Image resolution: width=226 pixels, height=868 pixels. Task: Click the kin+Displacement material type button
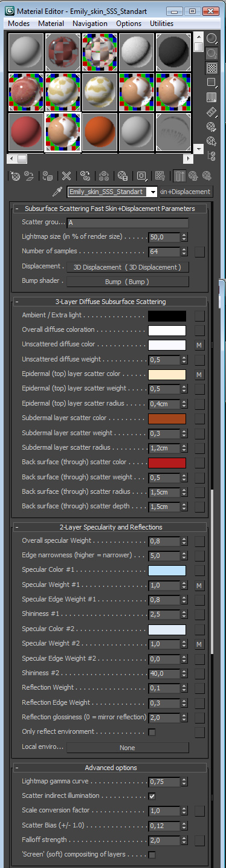[186, 192]
